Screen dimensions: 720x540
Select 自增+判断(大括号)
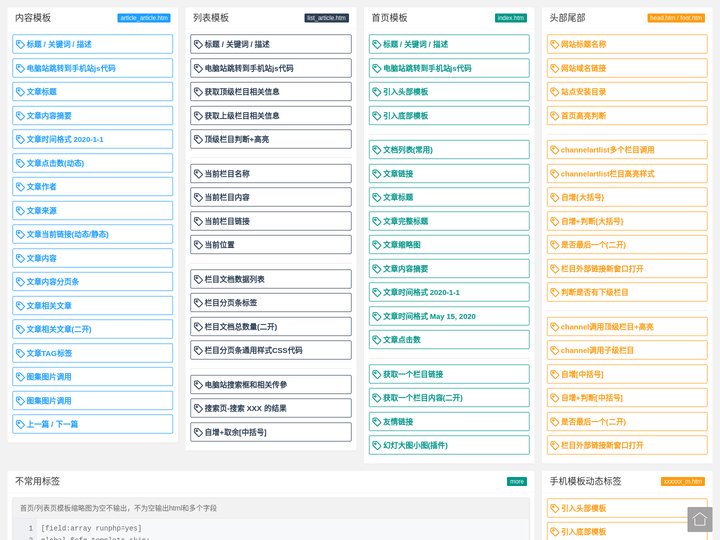tap(627, 221)
